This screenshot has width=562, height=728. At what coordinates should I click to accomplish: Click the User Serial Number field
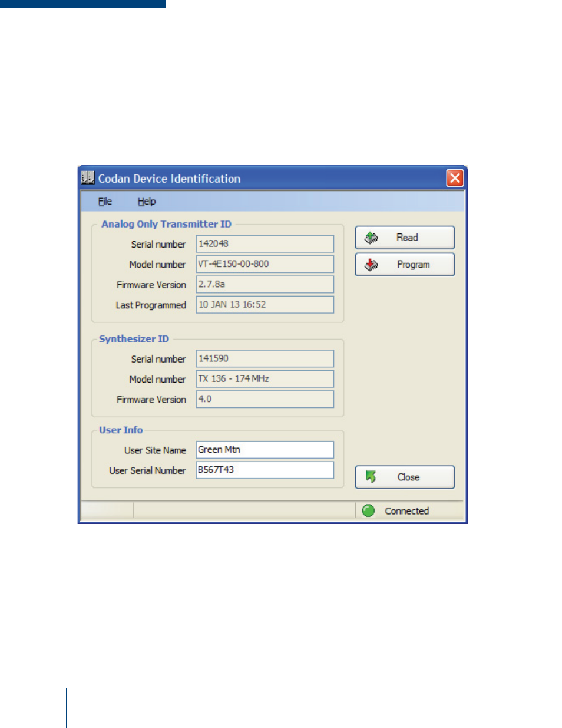(265, 470)
